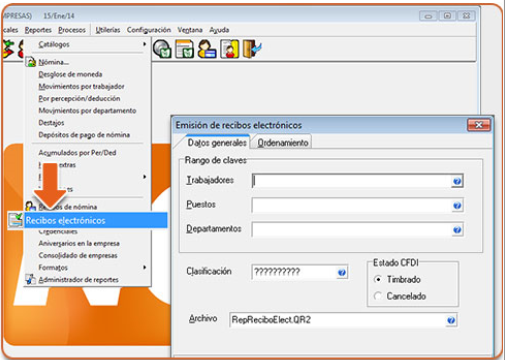Click the exit door toolbar icon
The width and height of the screenshot is (505, 360).
point(252,49)
